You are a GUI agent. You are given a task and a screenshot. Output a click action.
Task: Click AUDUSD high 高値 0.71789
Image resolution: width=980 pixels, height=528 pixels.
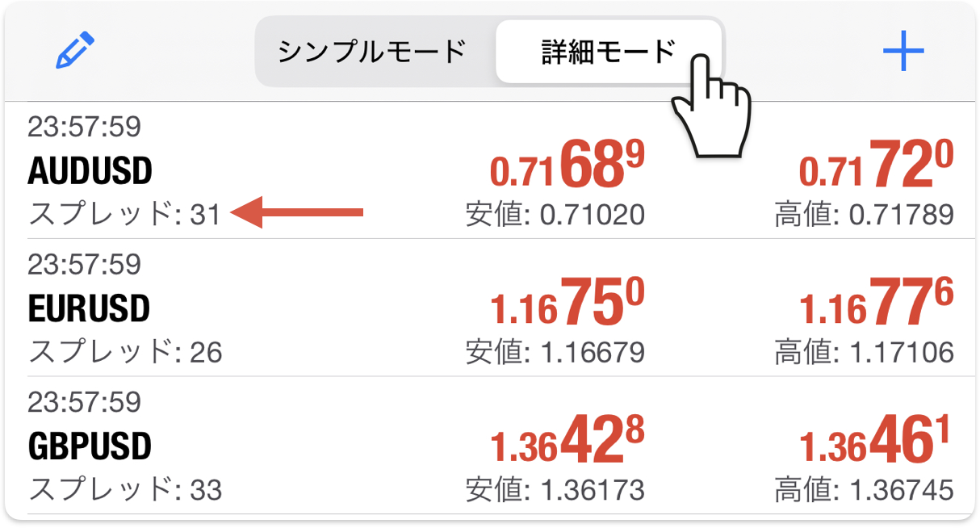point(865,215)
